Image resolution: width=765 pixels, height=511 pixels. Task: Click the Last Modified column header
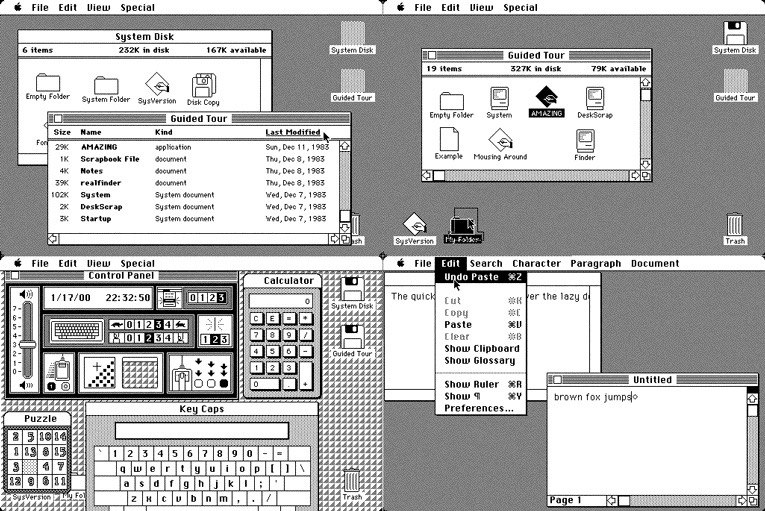click(293, 132)
